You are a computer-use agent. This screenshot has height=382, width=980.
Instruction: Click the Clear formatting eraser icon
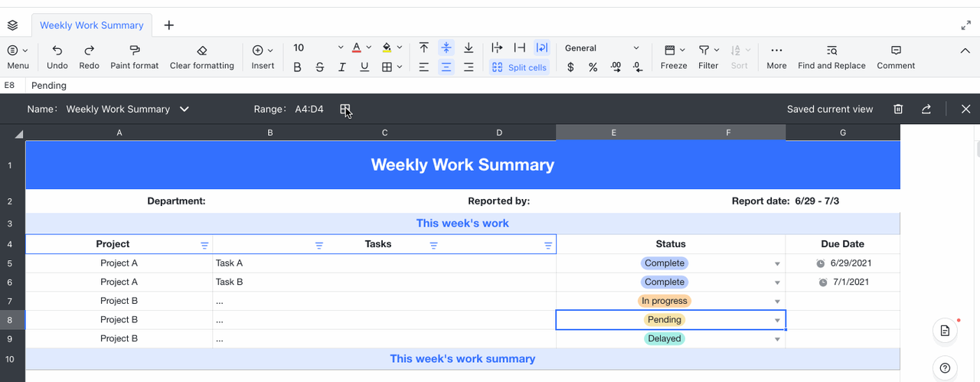click(x=202, y=51)
